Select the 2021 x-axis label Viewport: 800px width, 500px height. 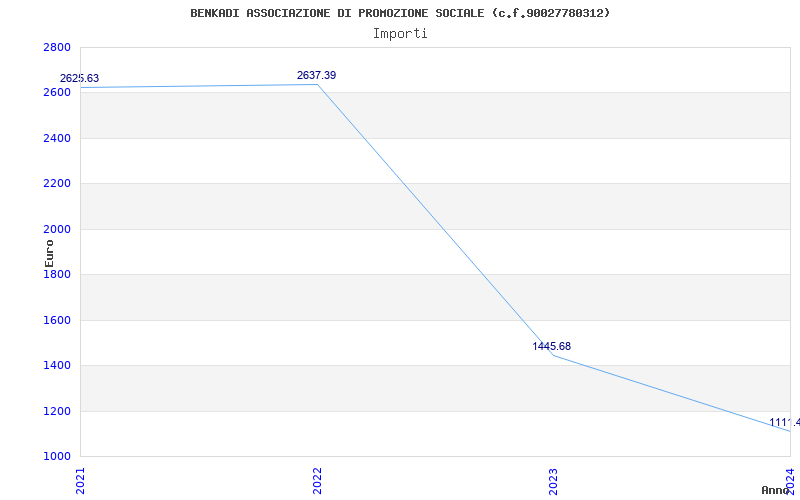coord(81,481)
